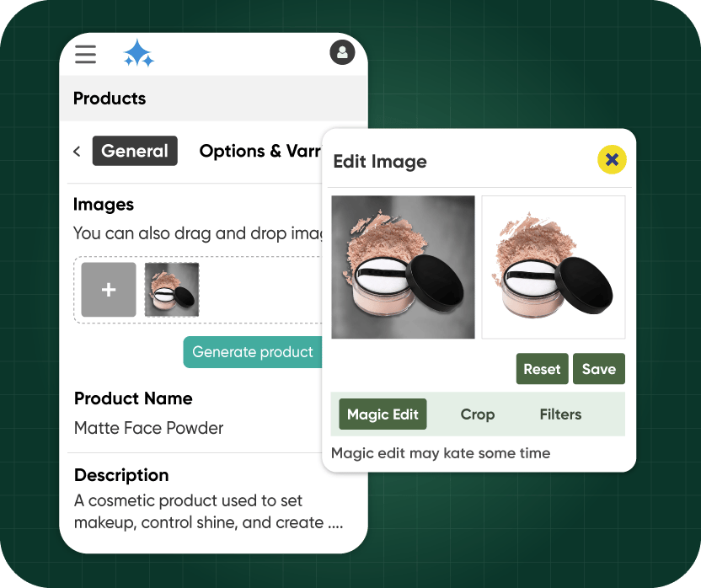Go back using left chevron
The width and height of the screenshot is (701, 588).
point(77,151)
